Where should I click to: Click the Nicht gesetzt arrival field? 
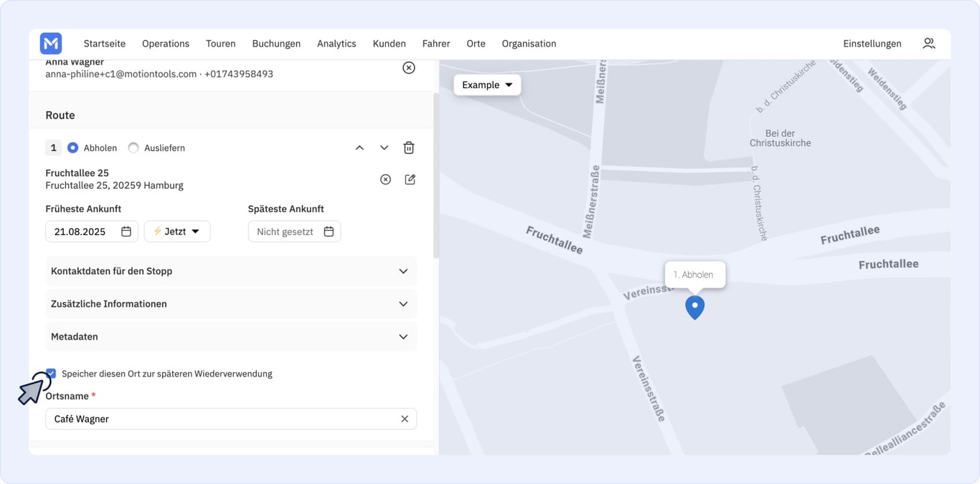pos(294,232)
